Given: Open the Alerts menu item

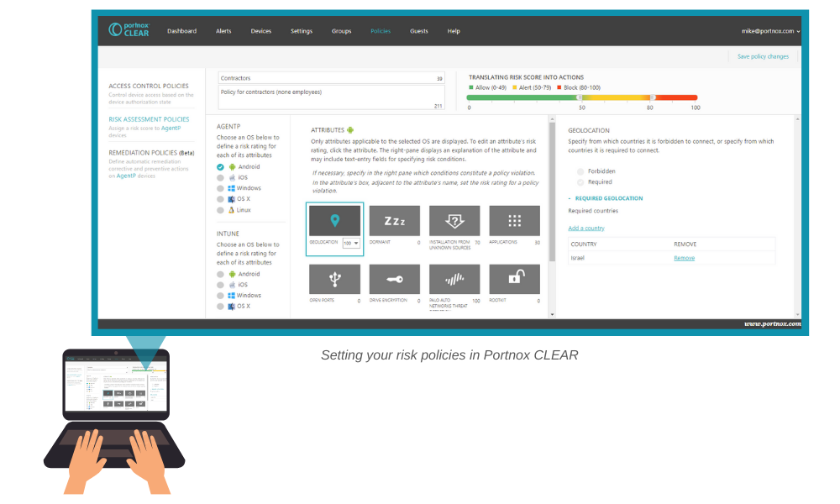Looking at the screenshot, I should [223, 31].
